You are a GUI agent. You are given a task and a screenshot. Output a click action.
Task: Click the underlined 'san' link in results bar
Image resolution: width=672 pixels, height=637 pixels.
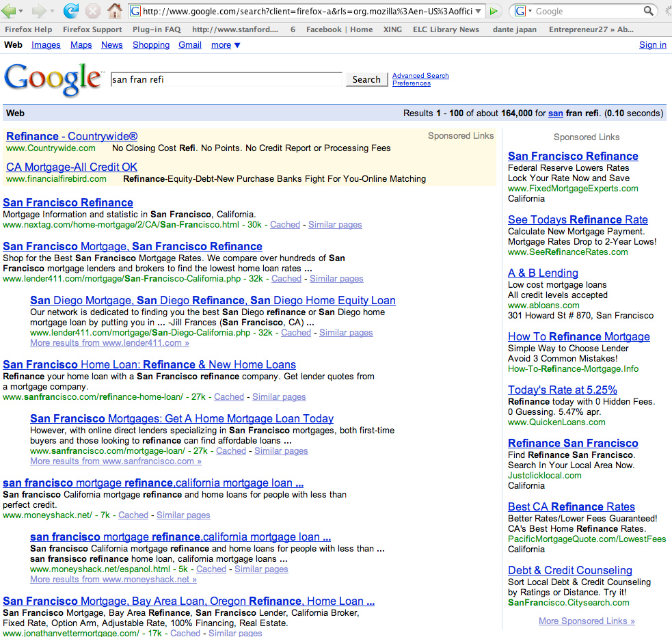(x=555, y=113)
